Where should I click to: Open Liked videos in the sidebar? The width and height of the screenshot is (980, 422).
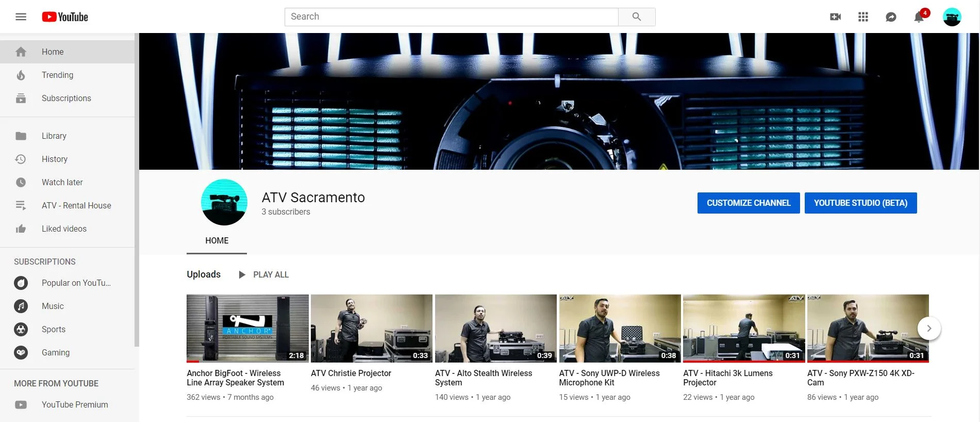[x=67, y=229]
